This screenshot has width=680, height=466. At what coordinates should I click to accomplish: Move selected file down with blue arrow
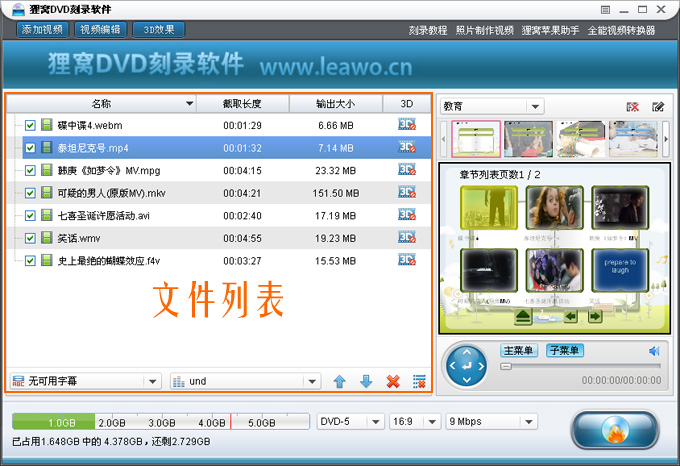tap(366, 381)
